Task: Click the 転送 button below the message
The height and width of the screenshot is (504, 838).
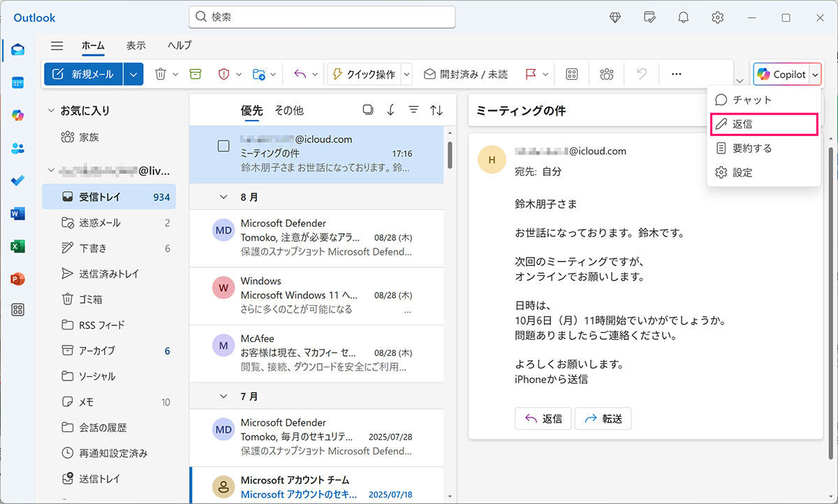Action: pos(603,418)
